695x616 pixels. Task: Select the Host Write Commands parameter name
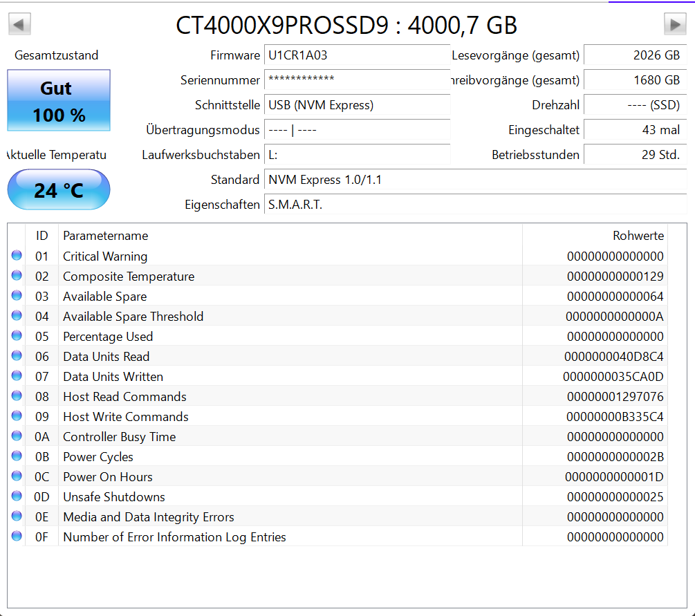click(x=125, y=417)
